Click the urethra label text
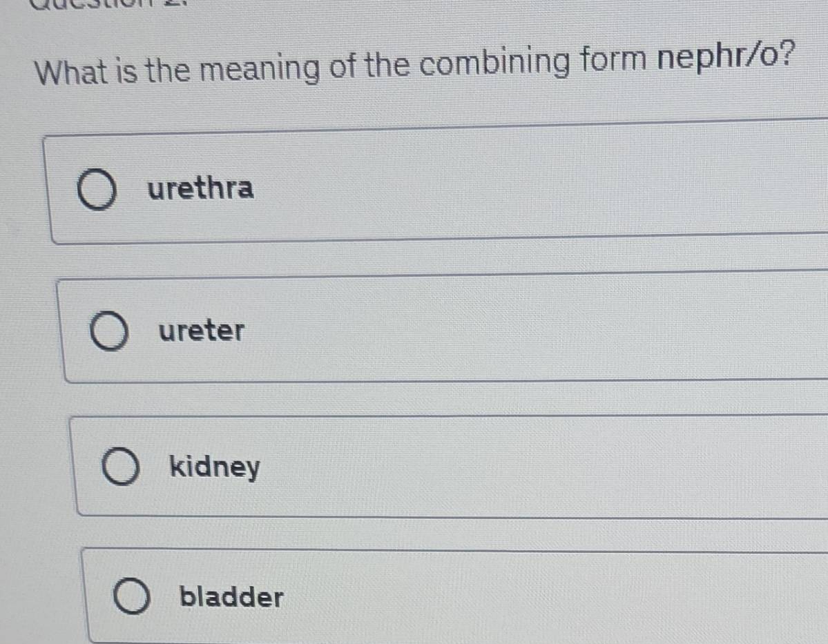 (200, 188)
